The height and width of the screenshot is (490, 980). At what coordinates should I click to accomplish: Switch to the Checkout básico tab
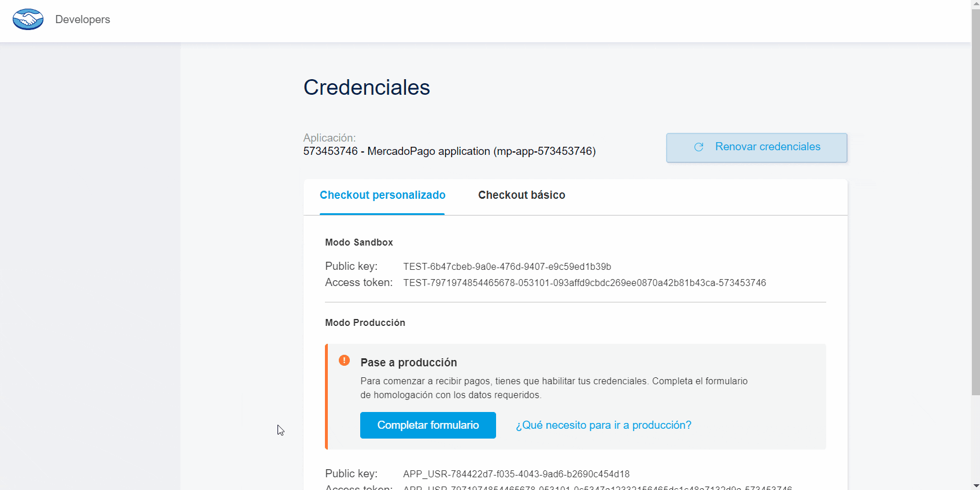522,195
